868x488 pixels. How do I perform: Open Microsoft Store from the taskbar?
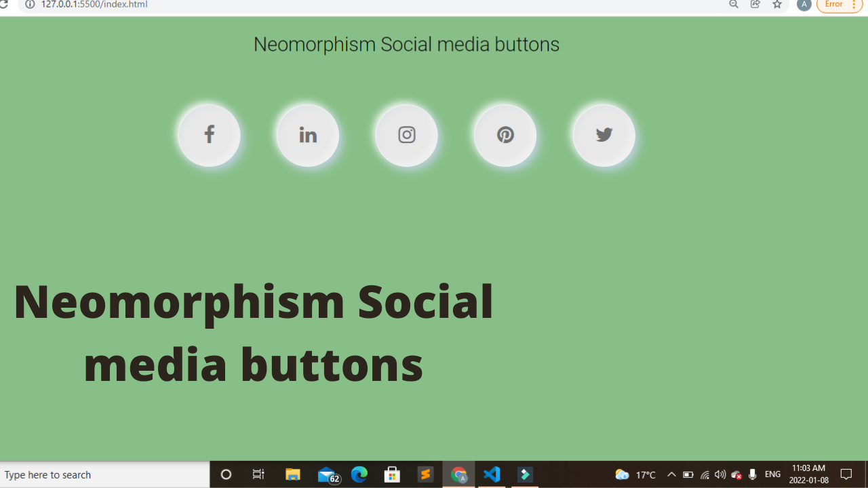pos(392,474)
